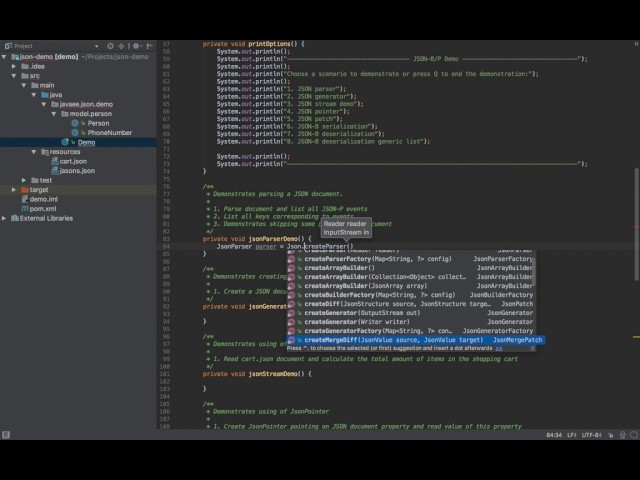Click the Hector inspector icon in status bar
The width and height of the screenshot is (640, 480).
622,435
